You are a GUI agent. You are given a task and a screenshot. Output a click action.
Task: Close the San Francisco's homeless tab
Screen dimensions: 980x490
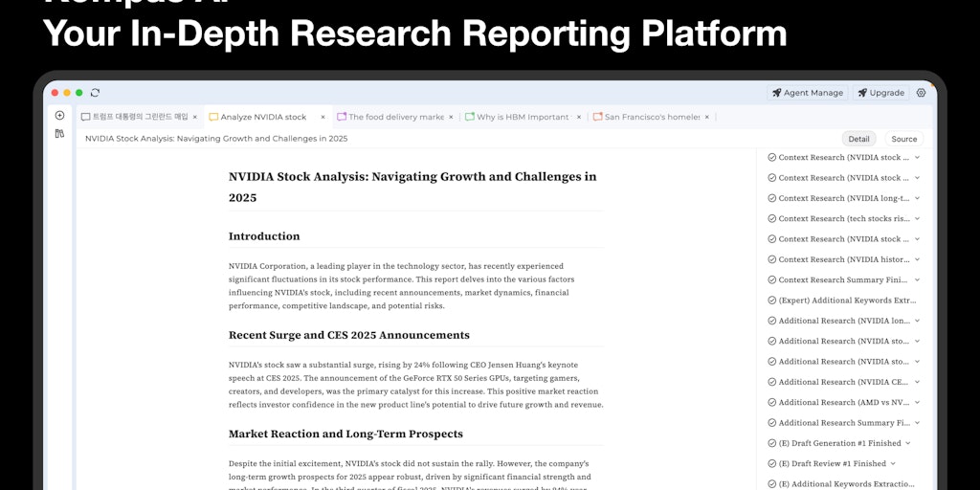(707, 117)
